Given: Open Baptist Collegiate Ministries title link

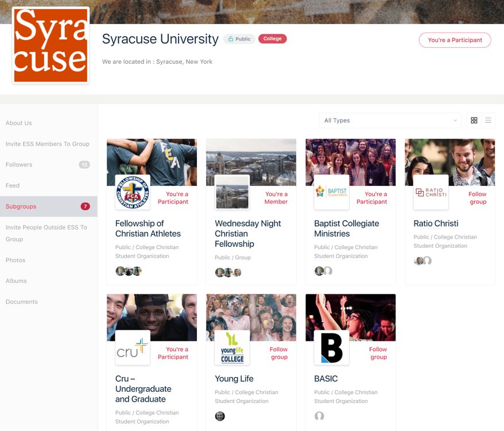Looking at the screenshot, I should coord(347,228).
